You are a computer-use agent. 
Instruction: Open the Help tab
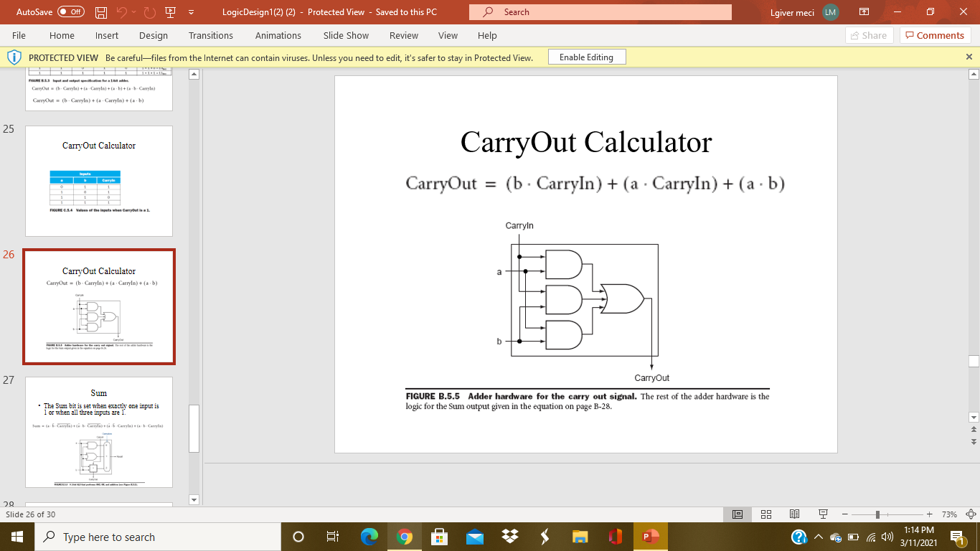pos(487,35)
